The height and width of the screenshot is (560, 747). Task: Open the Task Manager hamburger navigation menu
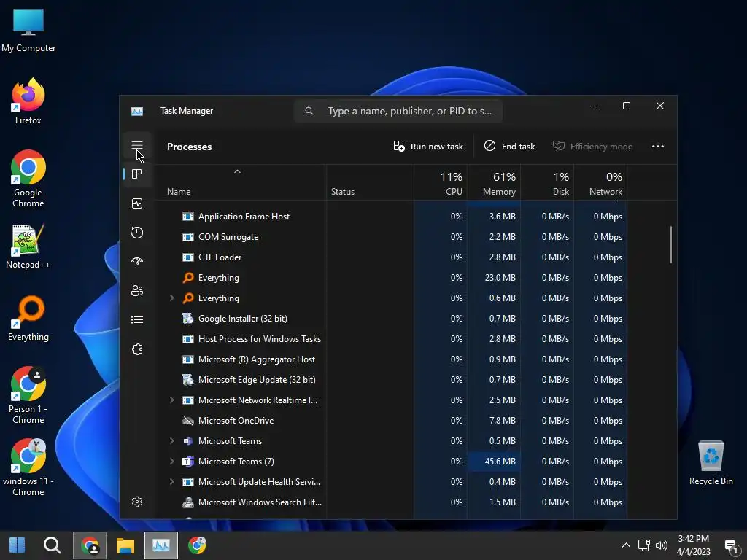pos(137,145)
